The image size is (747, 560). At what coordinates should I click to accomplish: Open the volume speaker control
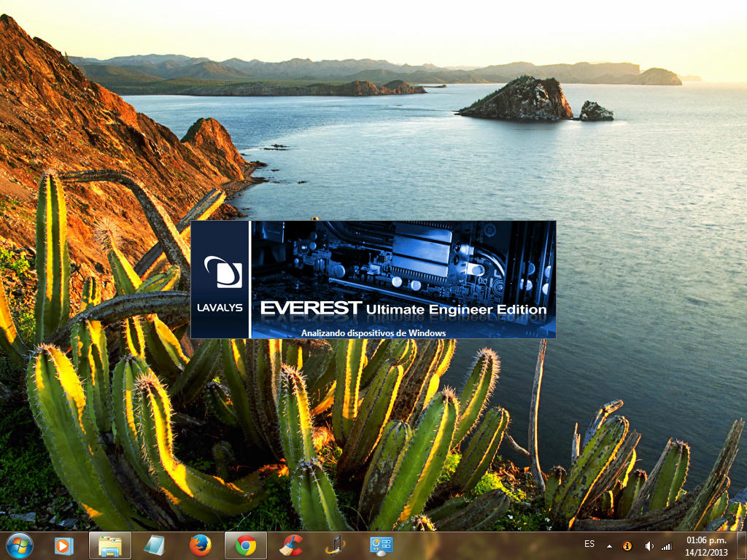648,546
